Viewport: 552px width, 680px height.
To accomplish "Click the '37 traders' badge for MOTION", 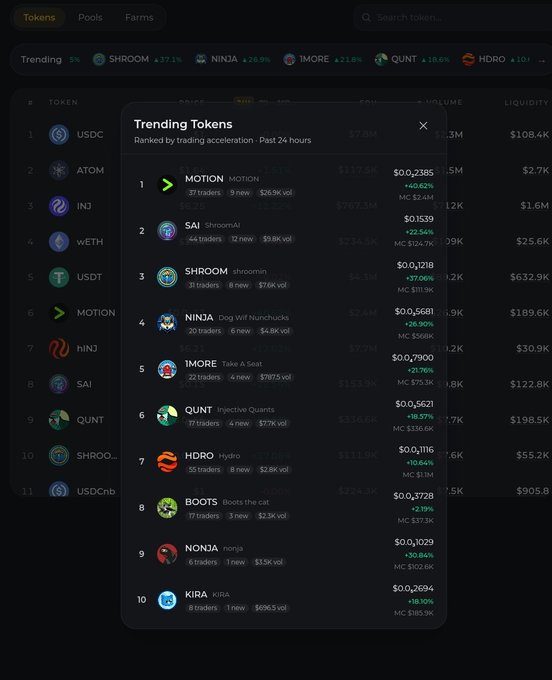I will pos(205,193).
